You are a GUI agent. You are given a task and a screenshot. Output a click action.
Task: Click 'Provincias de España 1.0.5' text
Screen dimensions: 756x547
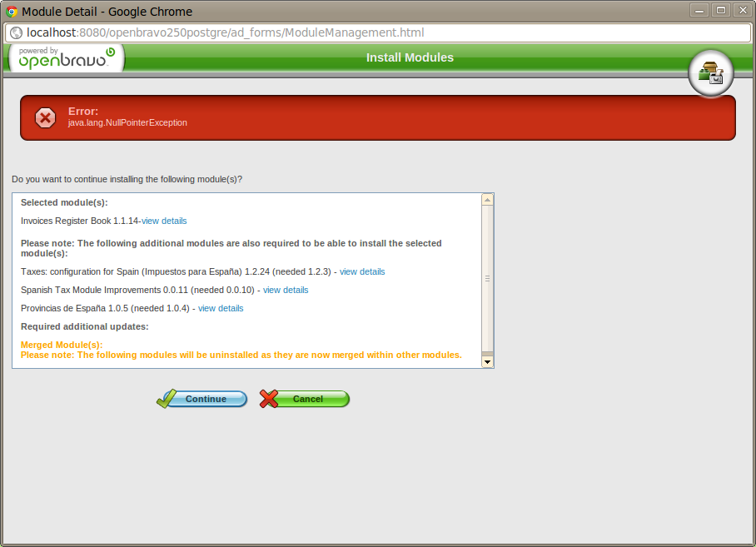point(74,308)
